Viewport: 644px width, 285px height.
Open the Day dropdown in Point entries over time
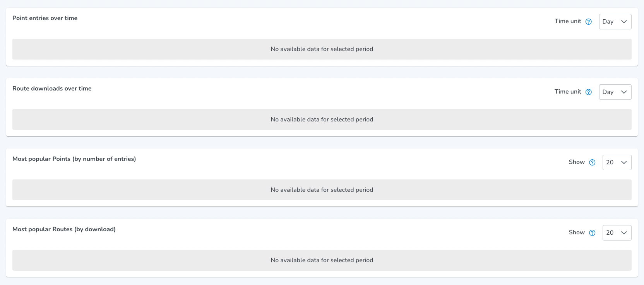click(615, 22)
